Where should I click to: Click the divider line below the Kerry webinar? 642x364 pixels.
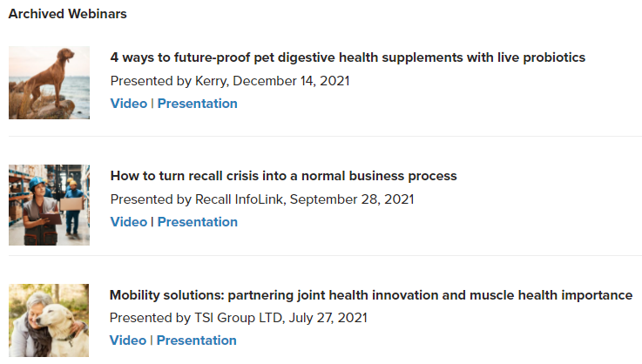[325, 136]
